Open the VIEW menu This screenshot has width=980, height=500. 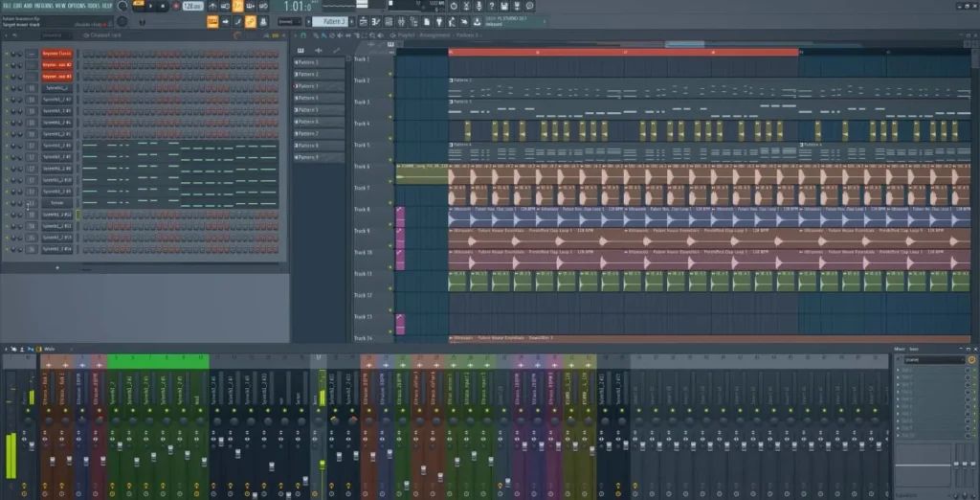(x=60, y=5)
